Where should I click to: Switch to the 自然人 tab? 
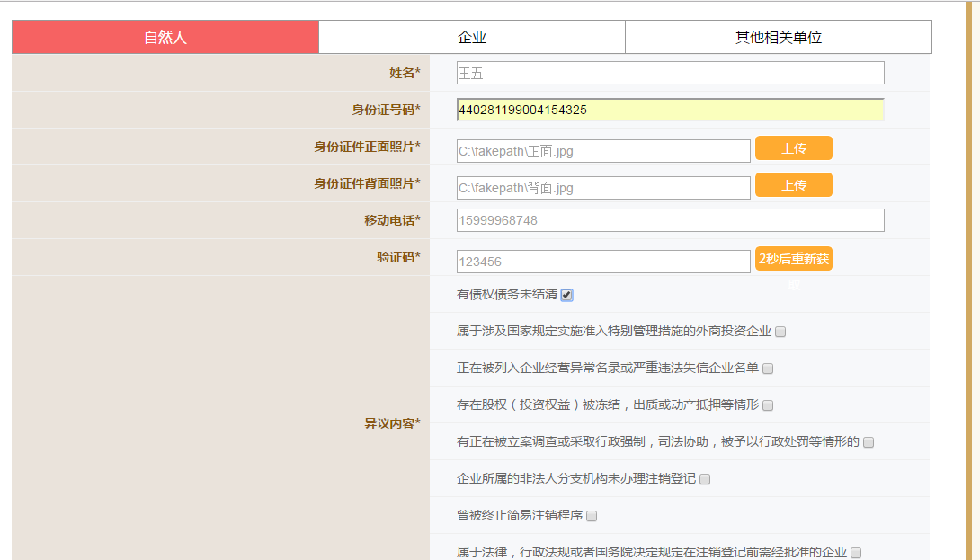click(x=165, y=37)
